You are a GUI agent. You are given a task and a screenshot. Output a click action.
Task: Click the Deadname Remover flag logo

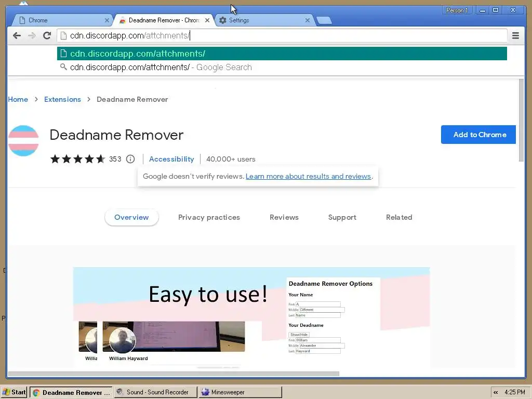(x=23, y=140)
